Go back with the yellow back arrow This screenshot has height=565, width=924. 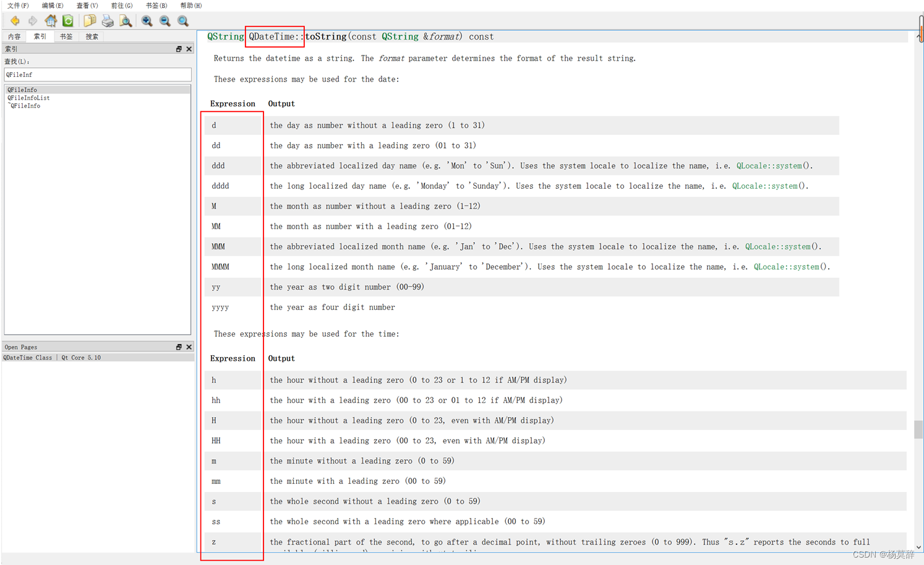click(15, 21)
